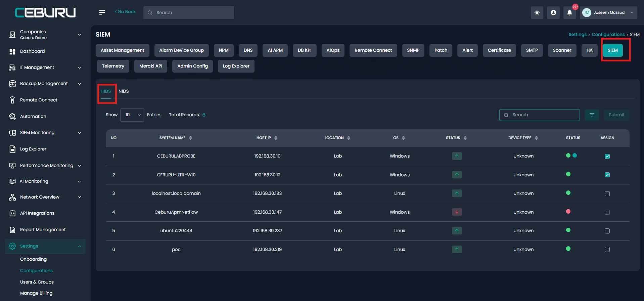
Task: Click the JM user avatar
Action: point(587,13)
